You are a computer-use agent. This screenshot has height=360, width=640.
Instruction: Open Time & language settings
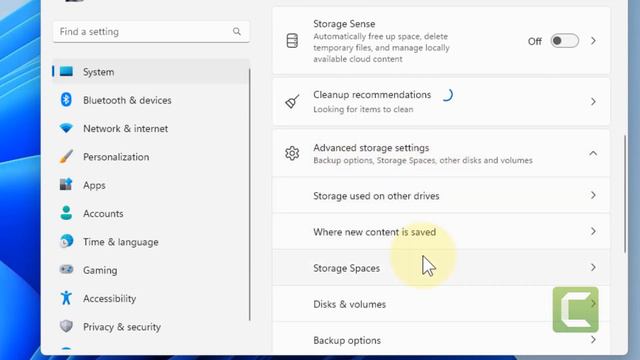[151, 242]
